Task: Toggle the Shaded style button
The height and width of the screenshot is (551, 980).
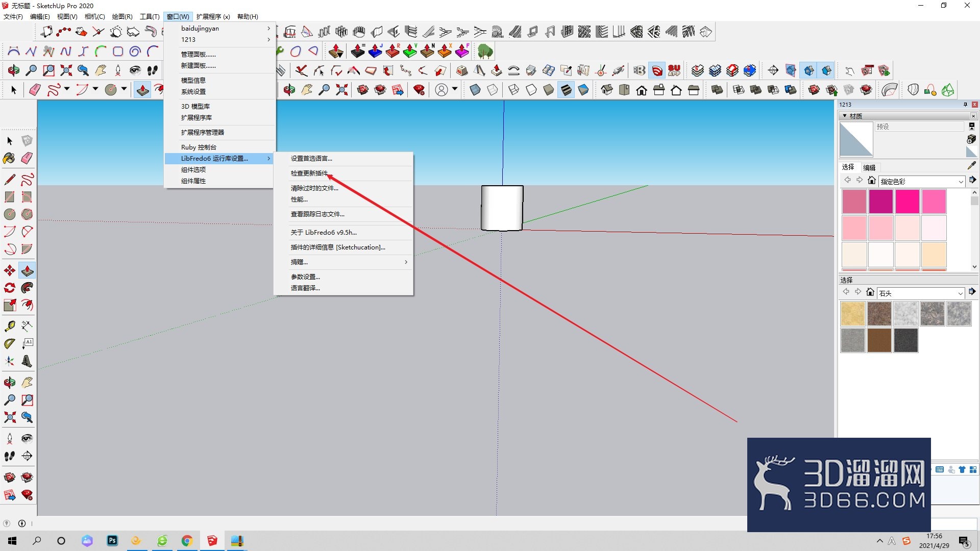Action: pyautogui.click(x=549, y=90)
